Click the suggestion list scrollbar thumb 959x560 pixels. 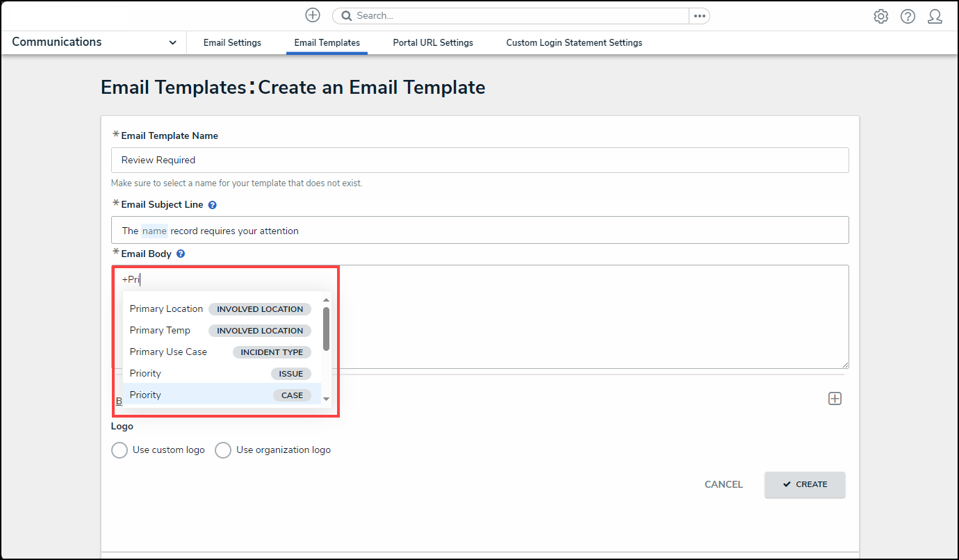tap(326, 328)
